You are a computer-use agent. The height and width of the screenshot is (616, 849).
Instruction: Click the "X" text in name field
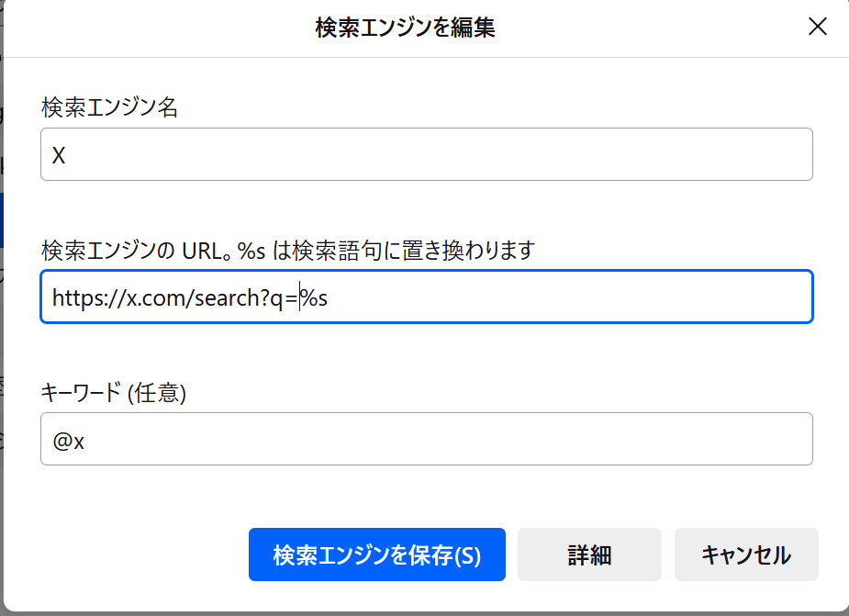click(59, 156)
